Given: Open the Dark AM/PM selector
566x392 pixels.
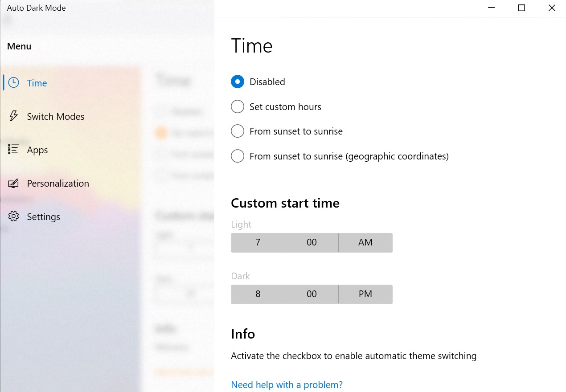Looking at the screenshot, I should coord(365,294).
